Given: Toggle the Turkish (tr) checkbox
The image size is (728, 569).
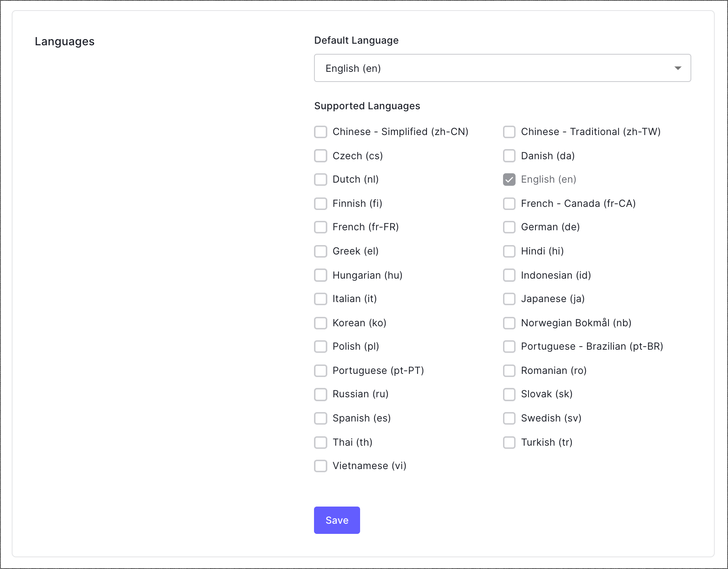Looking at the screenshot, I should [509, 443].
